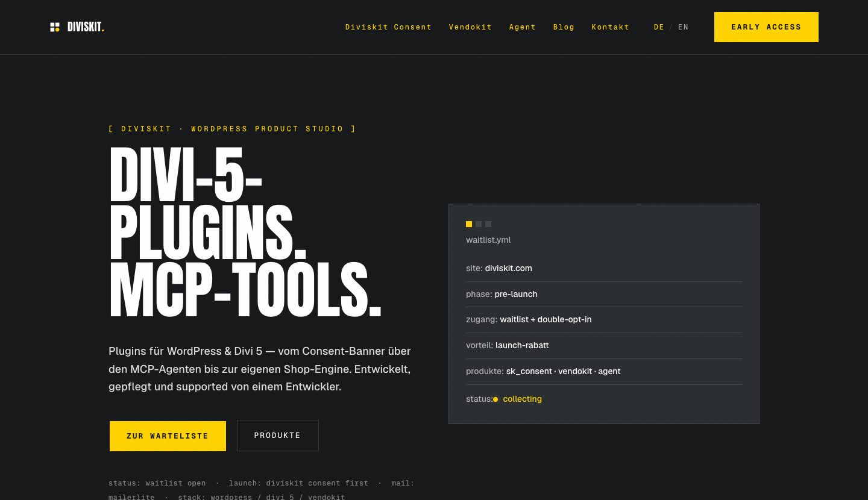
Task: Switch language to DE
Action: pos(659,27)
